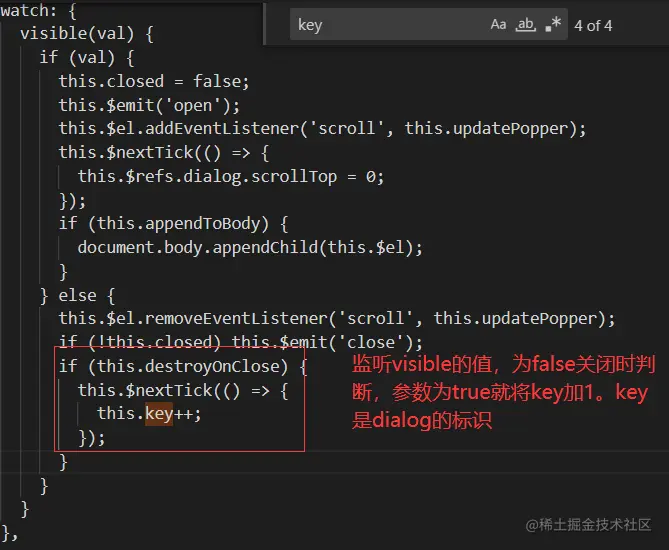The image size is (669, 550).
Task: Click the highlighted 'key' in this.key++
Action: coord(159,413)
